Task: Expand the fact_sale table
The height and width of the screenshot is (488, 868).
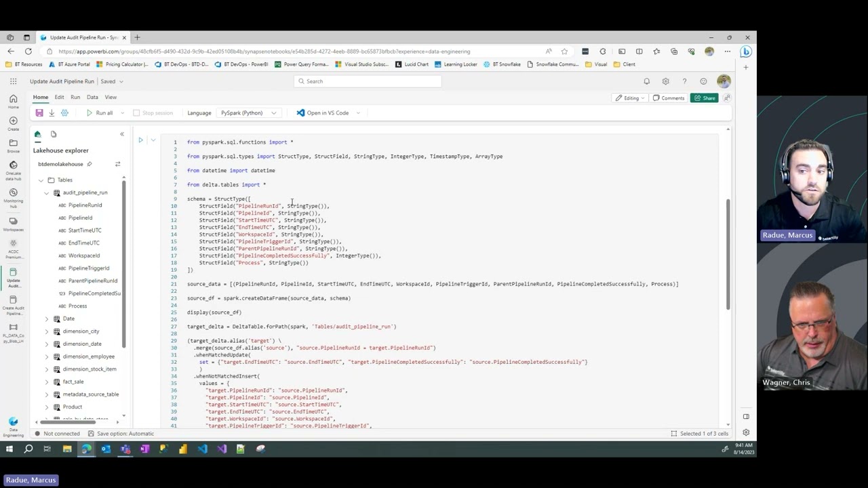Action: 47,382
